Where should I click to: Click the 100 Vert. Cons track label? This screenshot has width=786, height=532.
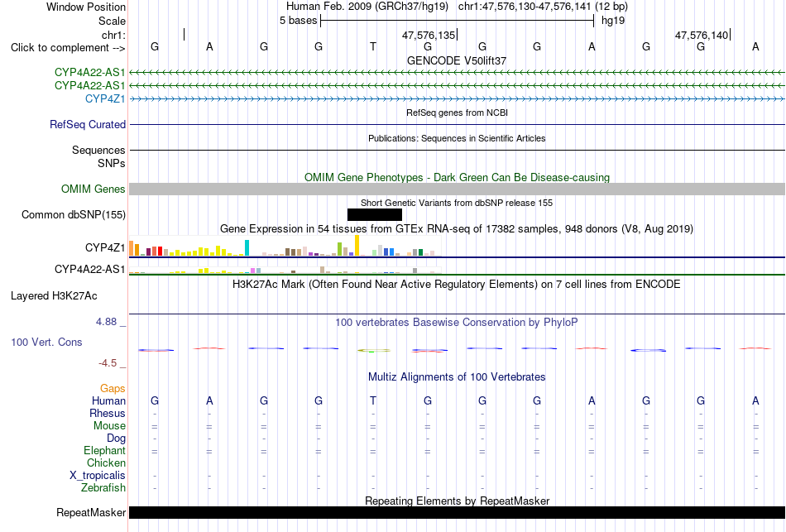click(46, 342)
